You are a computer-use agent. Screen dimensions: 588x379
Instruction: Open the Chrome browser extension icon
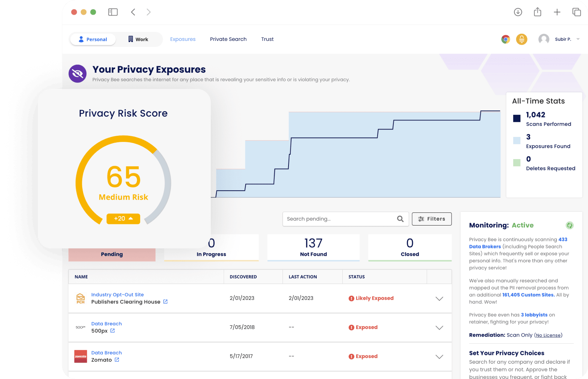505,39
